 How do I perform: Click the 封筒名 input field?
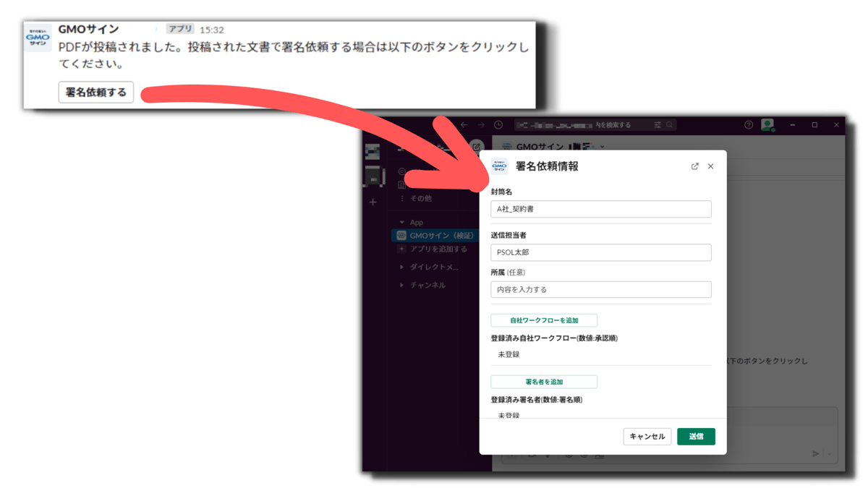tap(601, 209)
